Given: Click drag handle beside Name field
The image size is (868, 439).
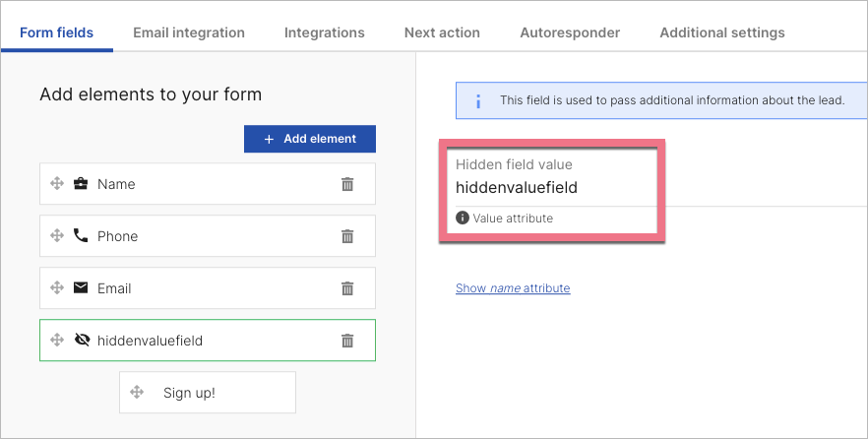Looking at the screenshot, I should click(57, 184).
